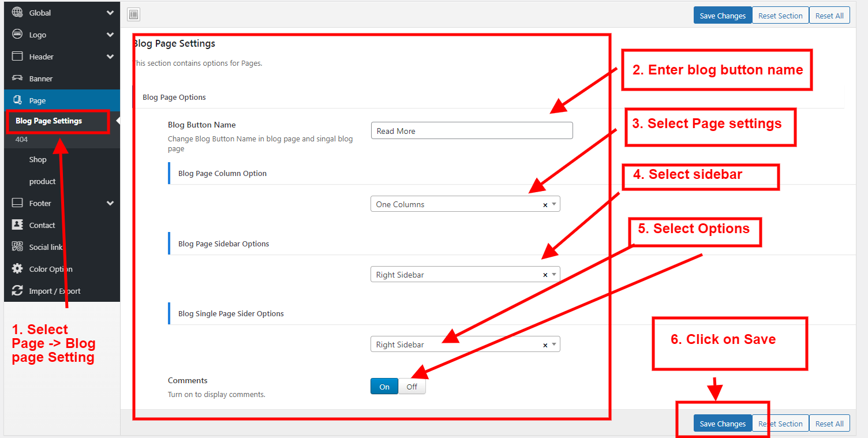Click the expand-all options icon at top
The width and height of the screenshot is (868, 438).
(x=133, y=15)
